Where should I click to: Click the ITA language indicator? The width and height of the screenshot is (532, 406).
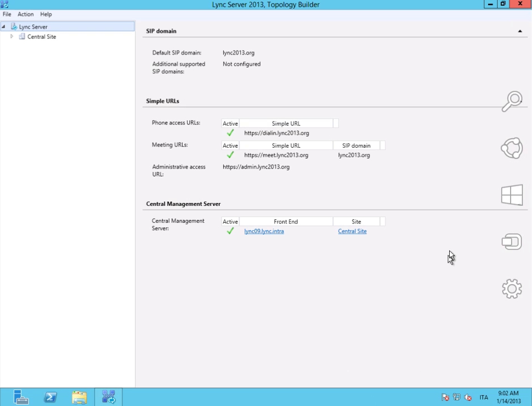click(x=484, y=397)
